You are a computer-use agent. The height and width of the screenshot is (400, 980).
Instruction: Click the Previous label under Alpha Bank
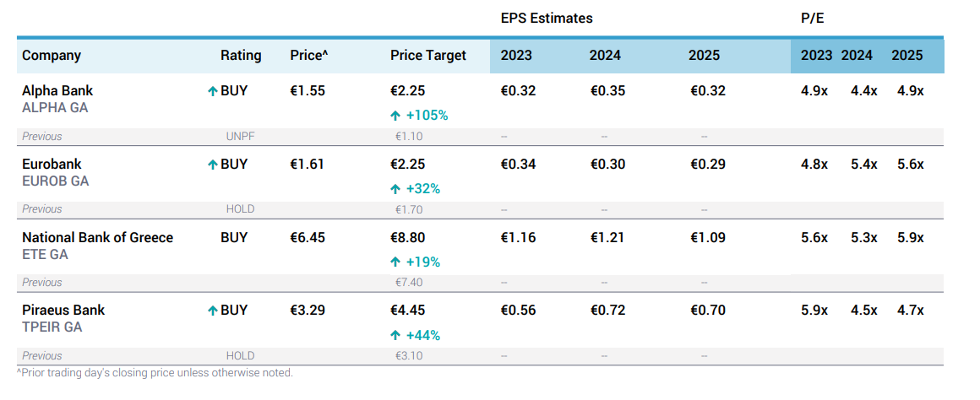[42, 136]
